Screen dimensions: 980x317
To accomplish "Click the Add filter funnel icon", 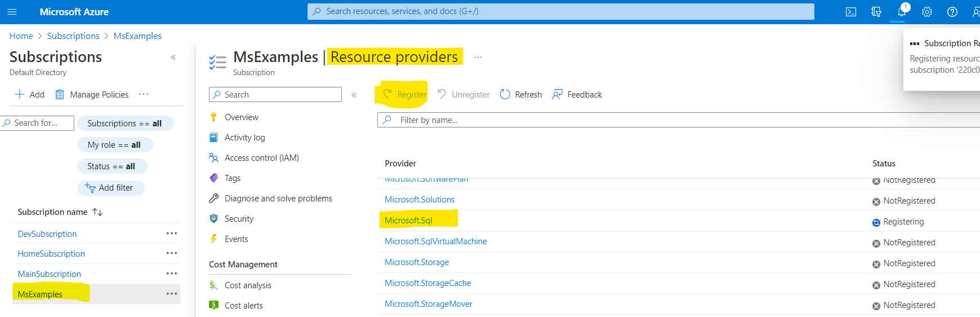I will click(x=90, y=187).
